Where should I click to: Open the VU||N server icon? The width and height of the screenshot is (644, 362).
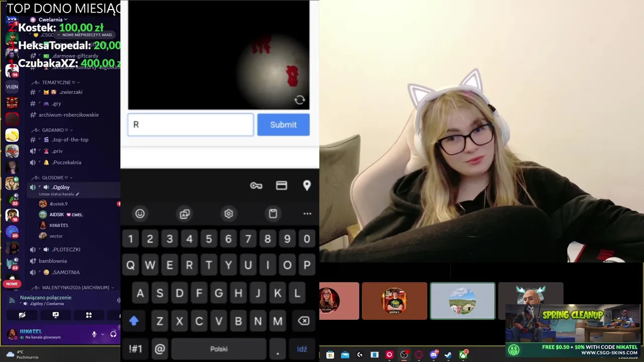[x=12, y=87]
